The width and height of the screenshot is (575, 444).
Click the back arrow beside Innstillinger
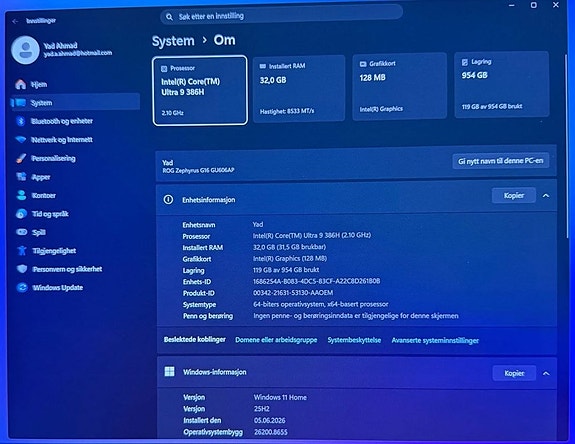click(x=15, y=21)
